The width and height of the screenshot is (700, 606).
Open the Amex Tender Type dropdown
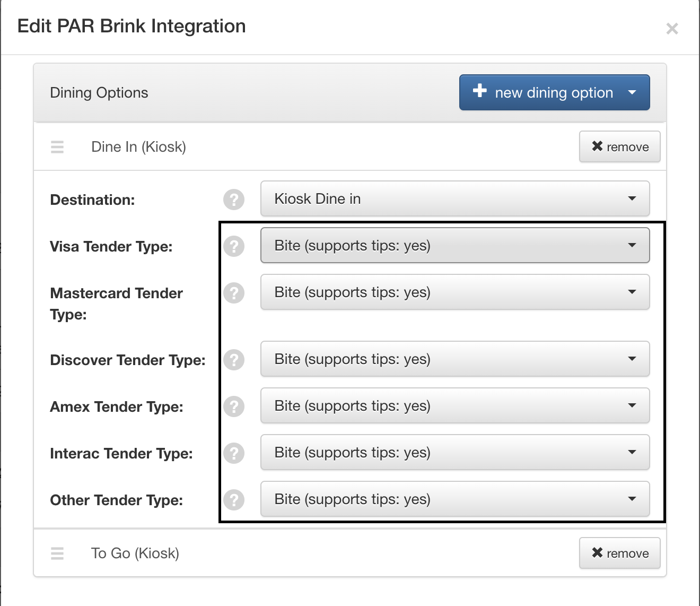[455, 405]
